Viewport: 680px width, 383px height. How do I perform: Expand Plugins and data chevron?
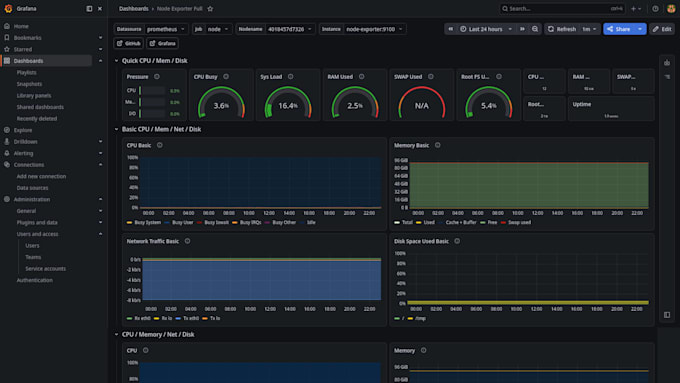(100, 223)
